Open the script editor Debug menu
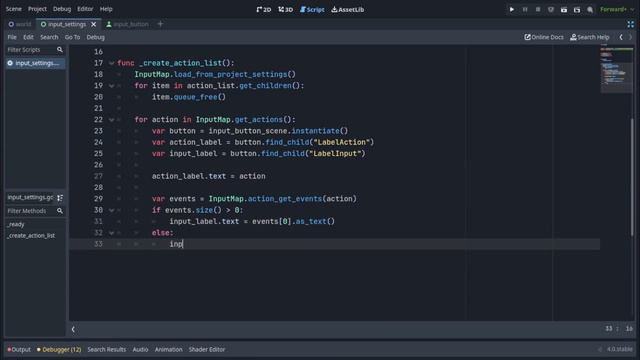This screenshot has width=640, height=360. (96, 37)
